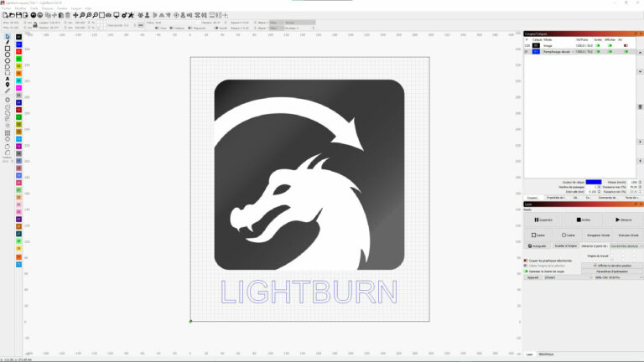Screen dimensions: 644x362
Task: Select the Rectangle drawing tool
Action: [8, 49]
